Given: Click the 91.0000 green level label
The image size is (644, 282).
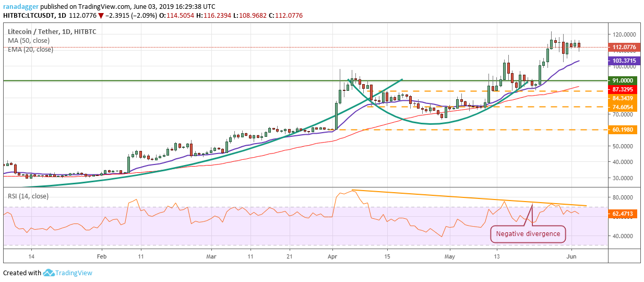Looking at the screenshot, I should coord(623,81).
